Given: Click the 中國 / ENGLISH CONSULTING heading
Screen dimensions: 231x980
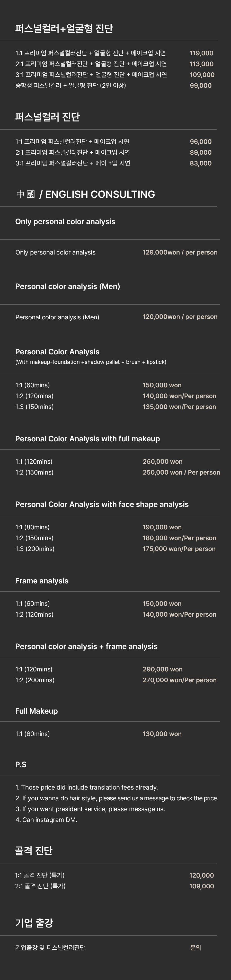Looking at the screenshot, I should click(85, 194).
